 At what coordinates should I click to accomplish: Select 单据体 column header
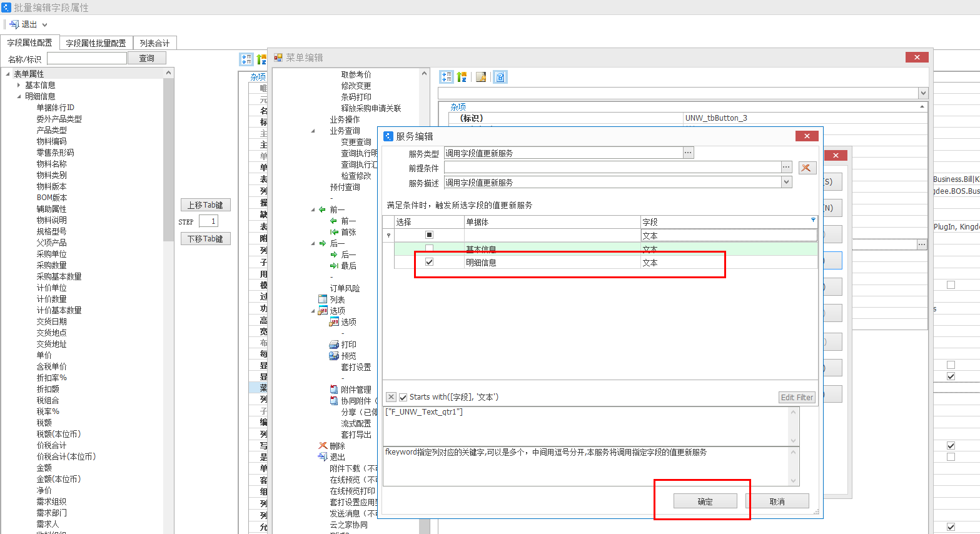[552, 222]
